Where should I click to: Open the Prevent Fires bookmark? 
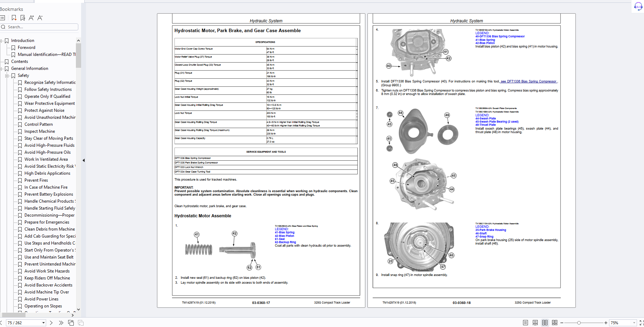[x=36, y=180]
